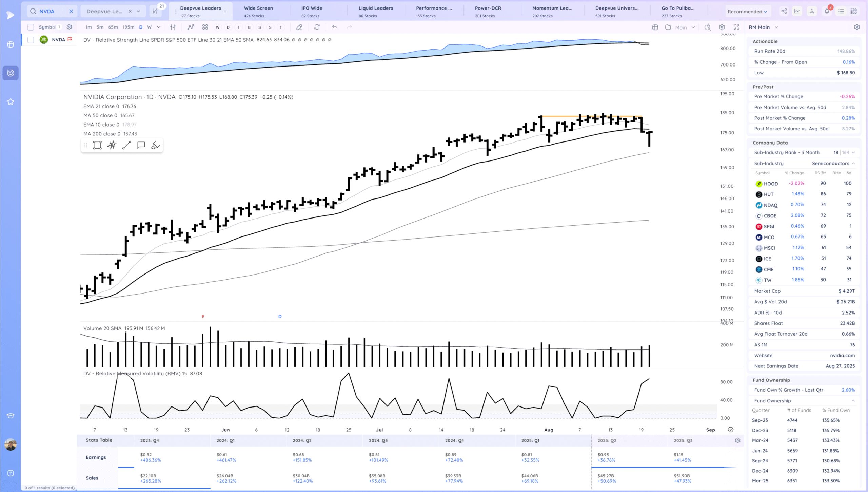Screen dimensions: 868x492
Task: Toggle fullscreen chart mode
Action: tap(736, 27)
